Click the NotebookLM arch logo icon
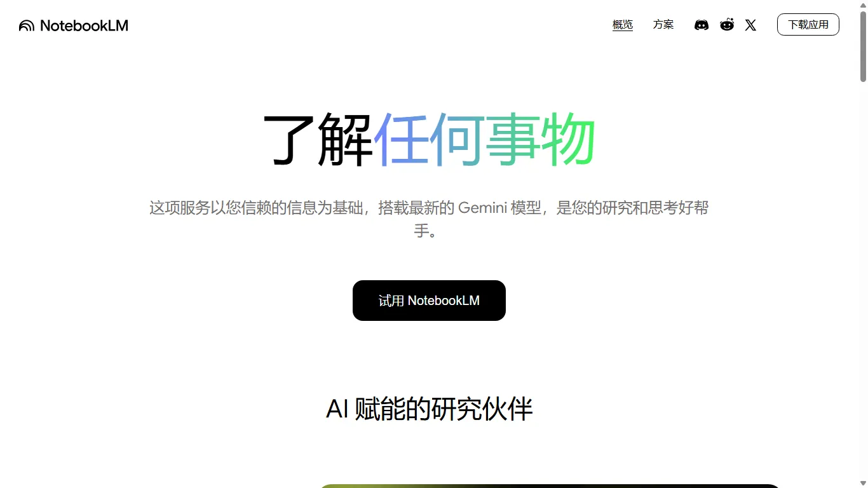 (x=25, y=25)
